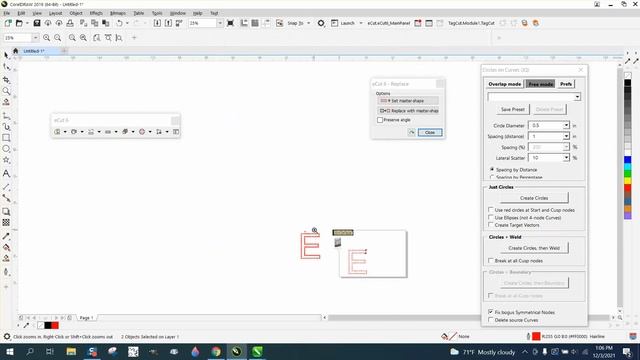This screenshot has width=640, height=360.
Task: Pick the blue swatch in color palette
Action: point(628,160)
